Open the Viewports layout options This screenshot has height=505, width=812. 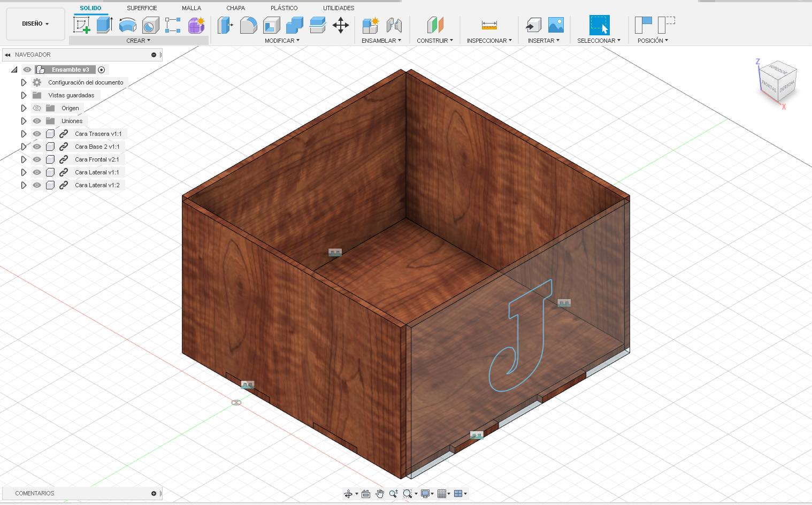point(458,494)
